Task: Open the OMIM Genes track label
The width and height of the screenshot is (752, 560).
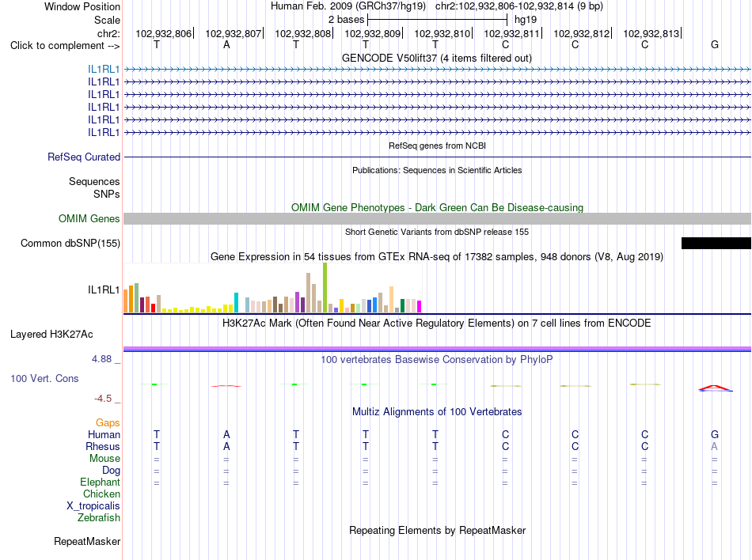Action: (89, 218)
